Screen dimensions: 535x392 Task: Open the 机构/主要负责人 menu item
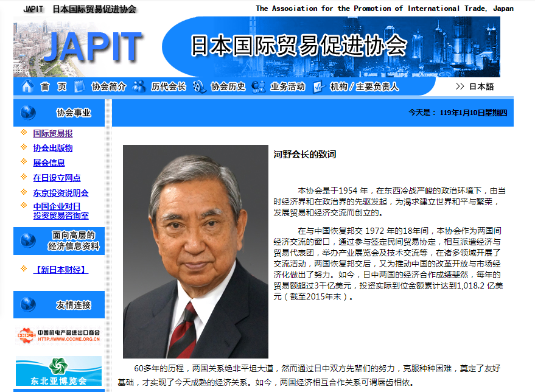(x=364, y=86)
